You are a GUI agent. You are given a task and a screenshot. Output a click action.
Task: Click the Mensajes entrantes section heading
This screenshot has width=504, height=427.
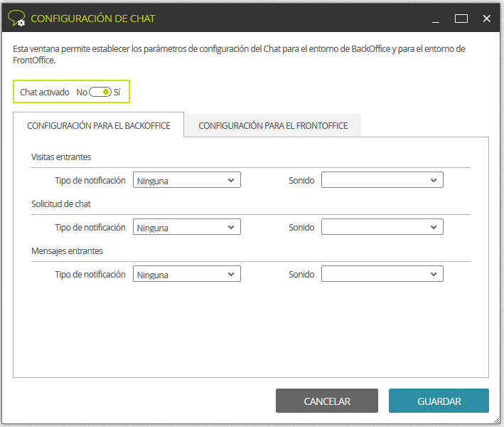pos(67,251)
